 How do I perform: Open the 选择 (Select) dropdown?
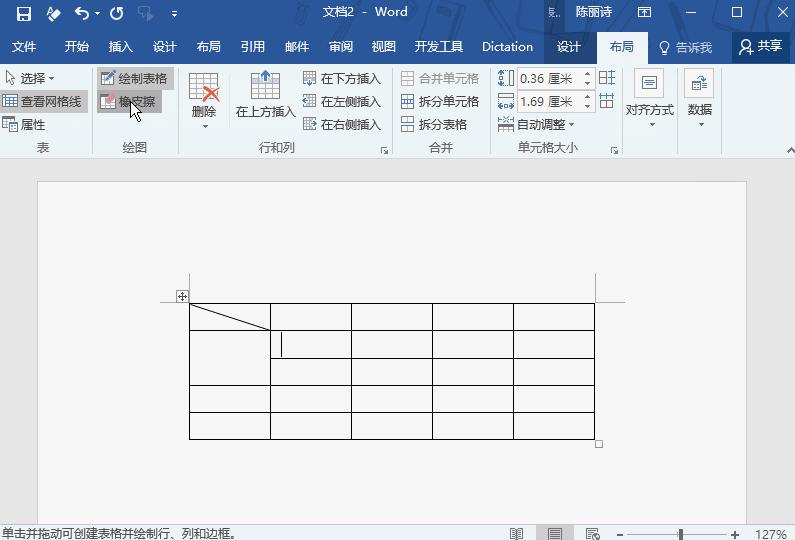point(30,78)
